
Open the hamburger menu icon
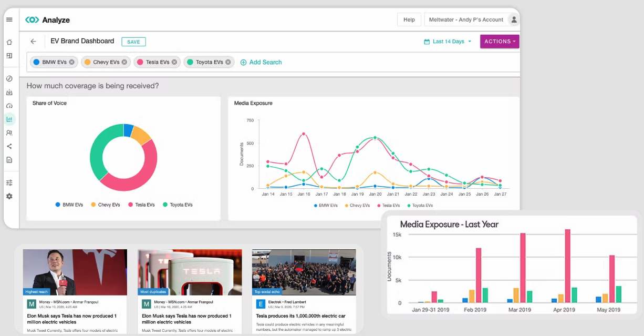point(9,20)
